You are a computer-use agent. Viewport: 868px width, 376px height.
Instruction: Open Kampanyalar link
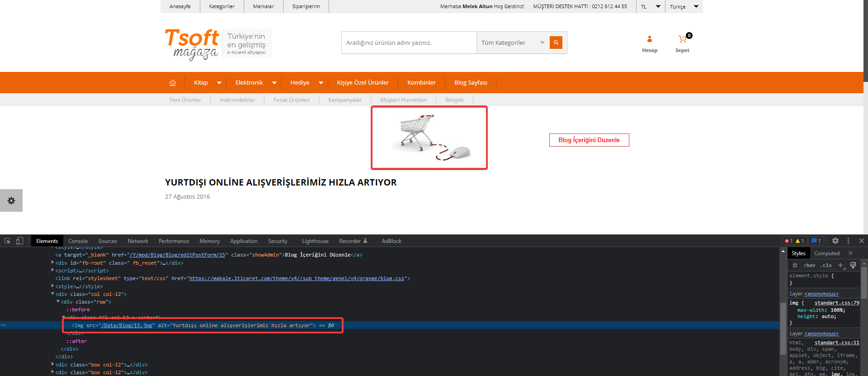tap(345, 100)
